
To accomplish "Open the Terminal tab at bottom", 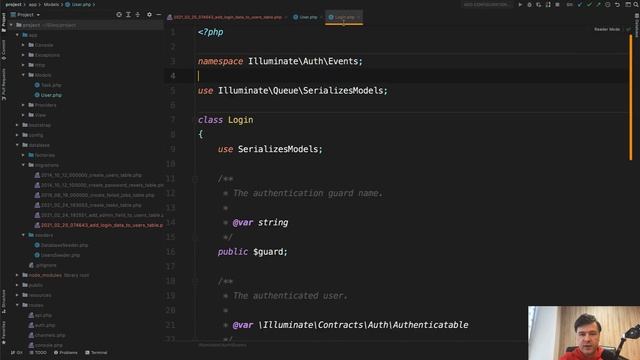I will [x=96, y=353].
